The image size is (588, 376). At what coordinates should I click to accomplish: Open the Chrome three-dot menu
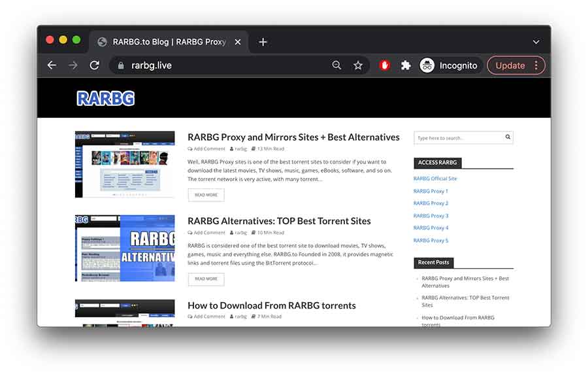536,65
